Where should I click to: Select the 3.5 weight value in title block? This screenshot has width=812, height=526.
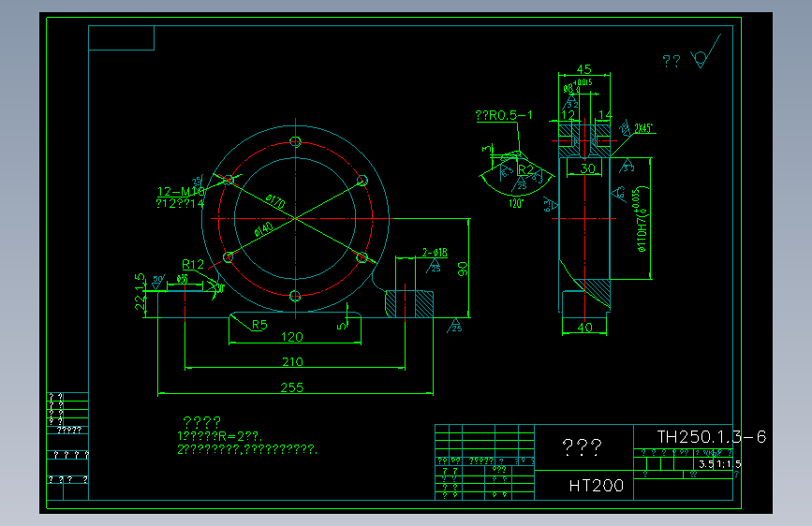[x=706, y=464]
